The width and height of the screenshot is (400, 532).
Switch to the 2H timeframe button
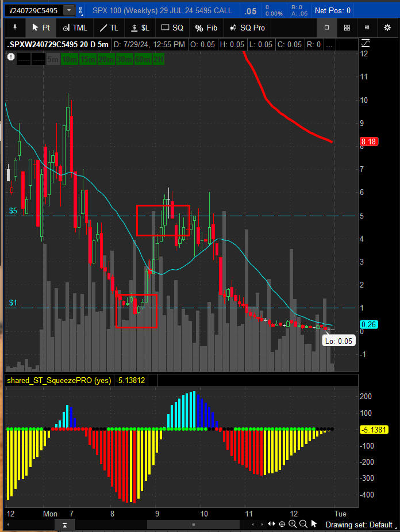click(158, 59)
